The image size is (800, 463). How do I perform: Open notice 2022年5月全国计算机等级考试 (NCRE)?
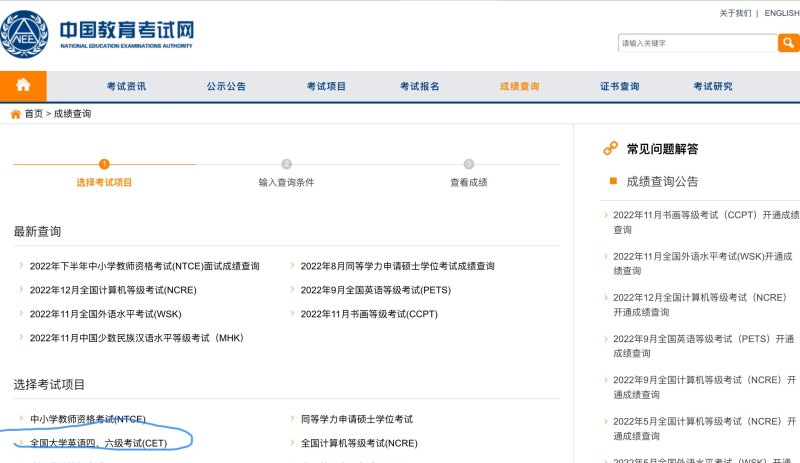pyautogui.click(x=705, y=428)
